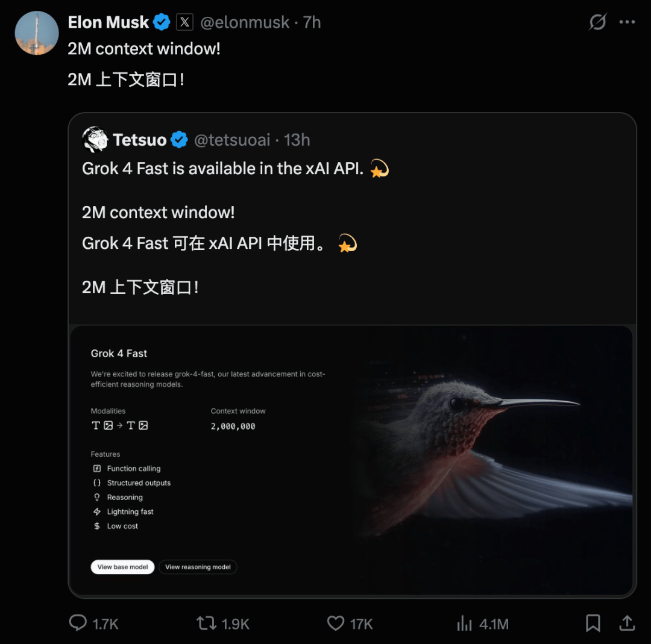
Task: Open the three-dot more options menu
Action: click(627, 22)
